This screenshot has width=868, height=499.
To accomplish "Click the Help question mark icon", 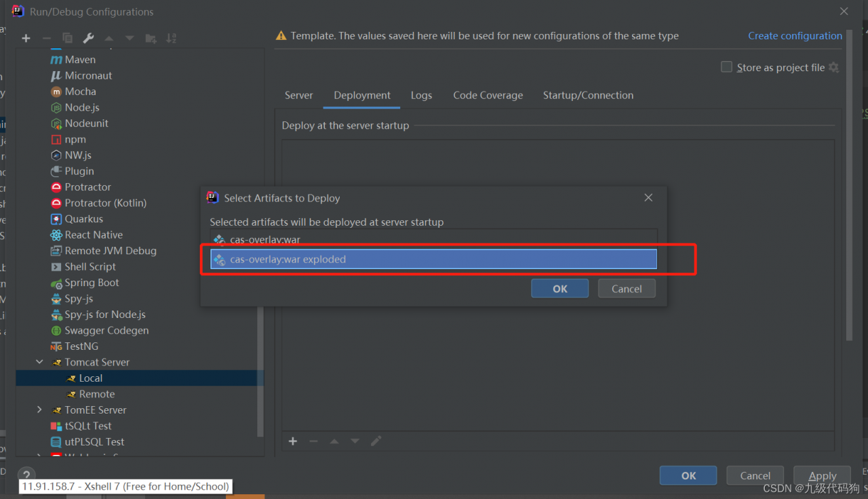I will click(x=26, y=475).
